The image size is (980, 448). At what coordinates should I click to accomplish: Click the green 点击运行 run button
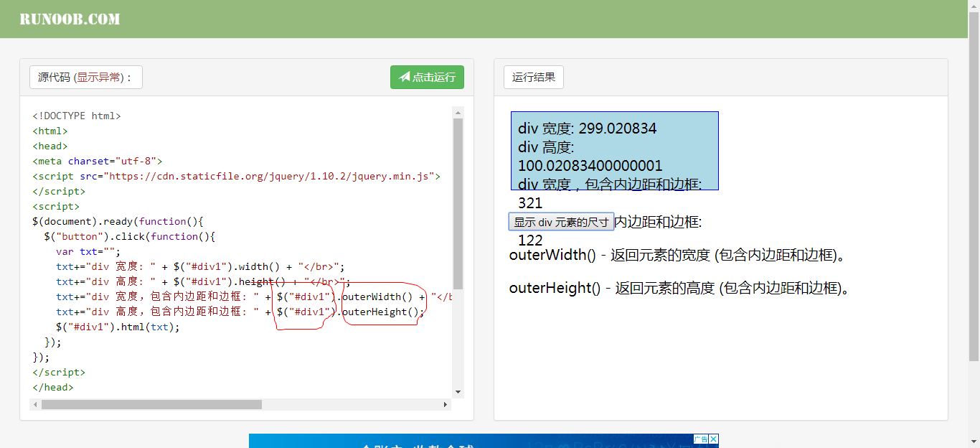[427, 78]
